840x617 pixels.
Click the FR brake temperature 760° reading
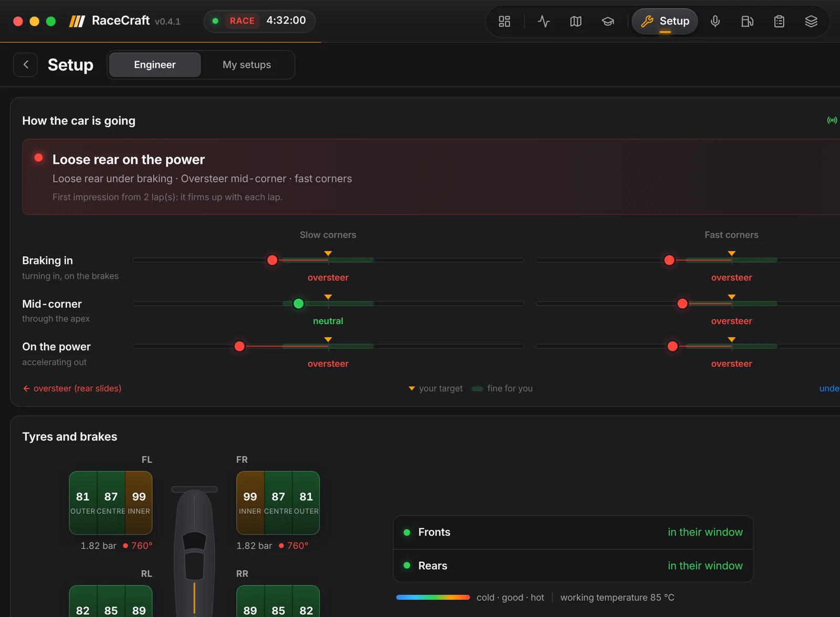[294, 546]
